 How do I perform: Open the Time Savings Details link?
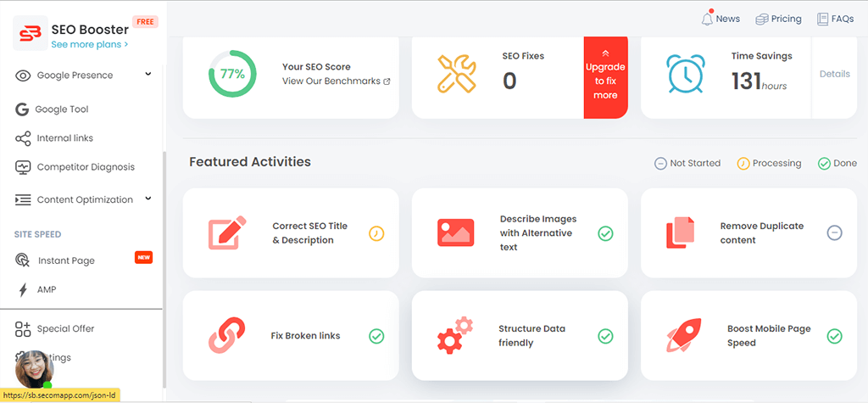834,74
